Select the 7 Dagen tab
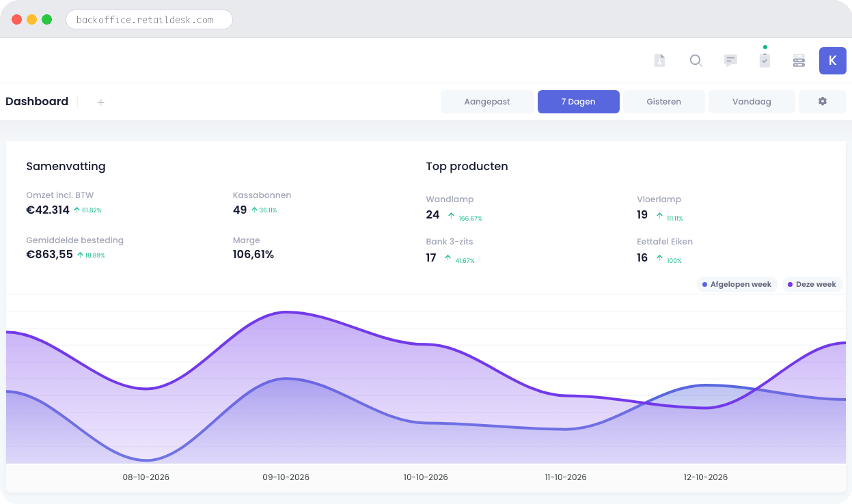The width and height of the screenshot is (852, 504). click(578, 102)
